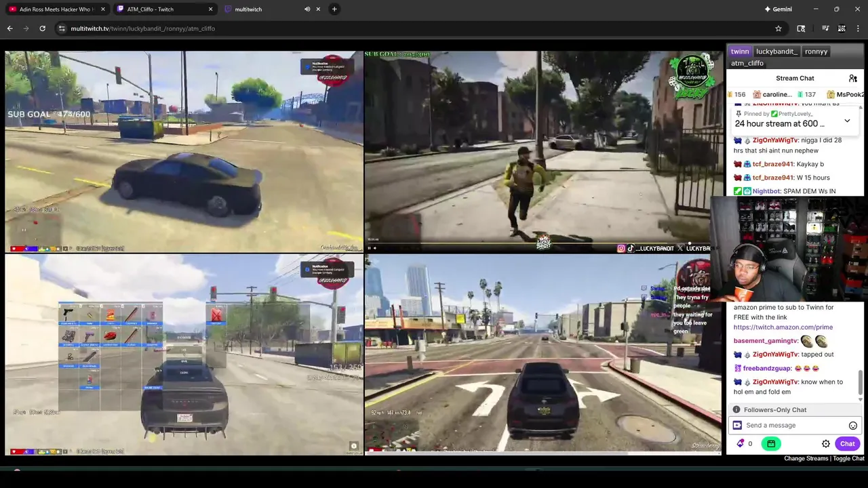Click username ZigOnYaWigTv on the 28 hrs message
The image size is (868, 488).
[x=775, y=140]
